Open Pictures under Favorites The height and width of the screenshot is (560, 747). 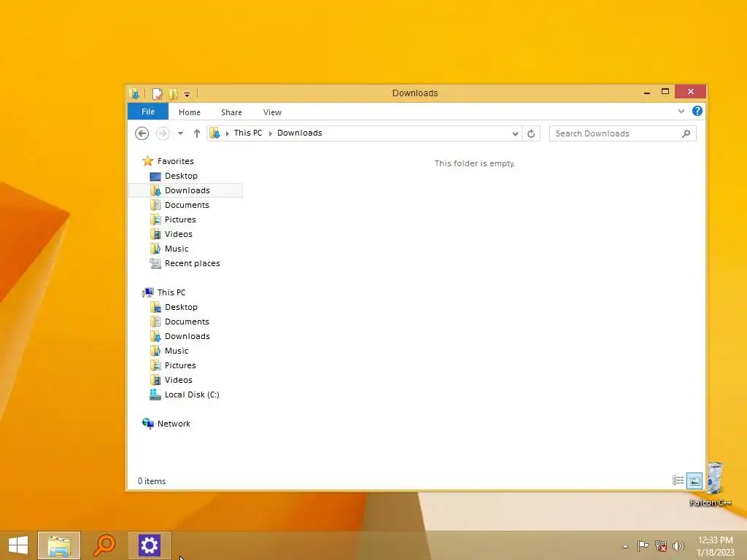pos(180,219)
